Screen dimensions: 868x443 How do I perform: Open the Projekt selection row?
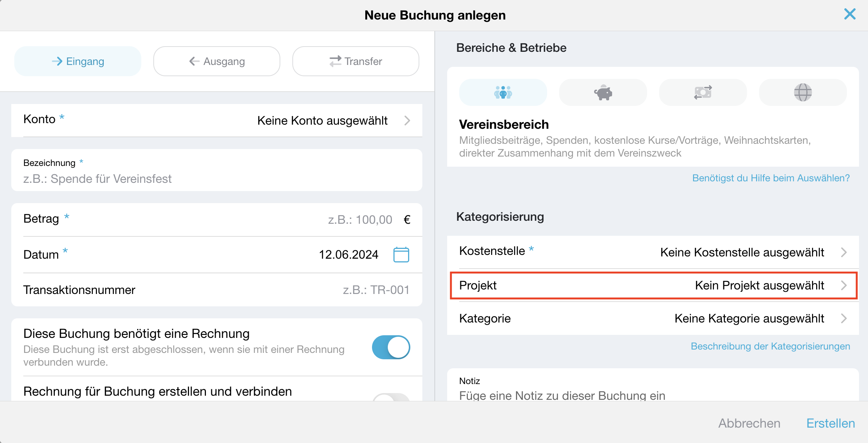tap(653, 285)
